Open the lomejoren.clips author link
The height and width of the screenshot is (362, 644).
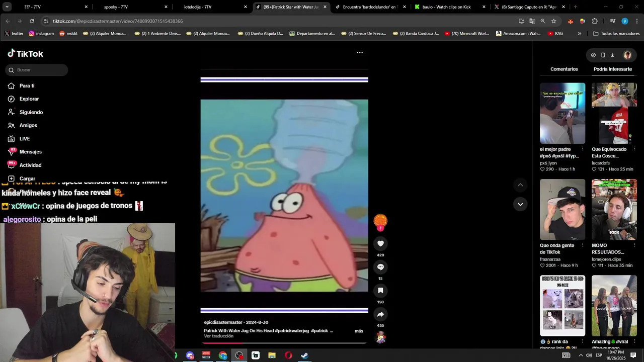[x=606, y=259]
